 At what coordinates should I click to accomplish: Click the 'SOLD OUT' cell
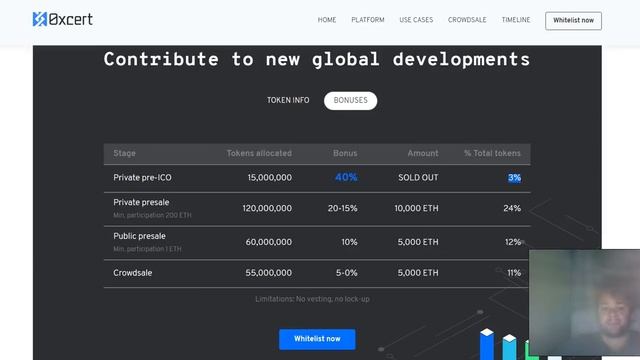418,178
